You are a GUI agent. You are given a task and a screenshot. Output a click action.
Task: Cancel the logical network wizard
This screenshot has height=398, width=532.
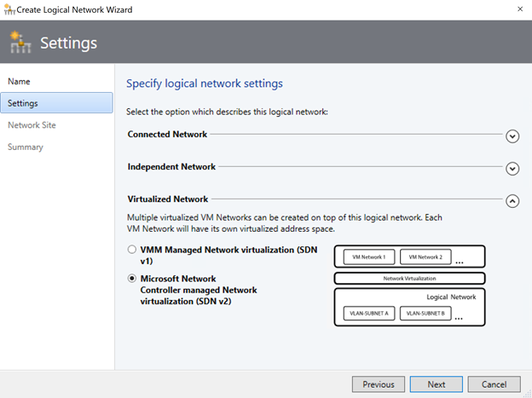[x=494, y=384]
